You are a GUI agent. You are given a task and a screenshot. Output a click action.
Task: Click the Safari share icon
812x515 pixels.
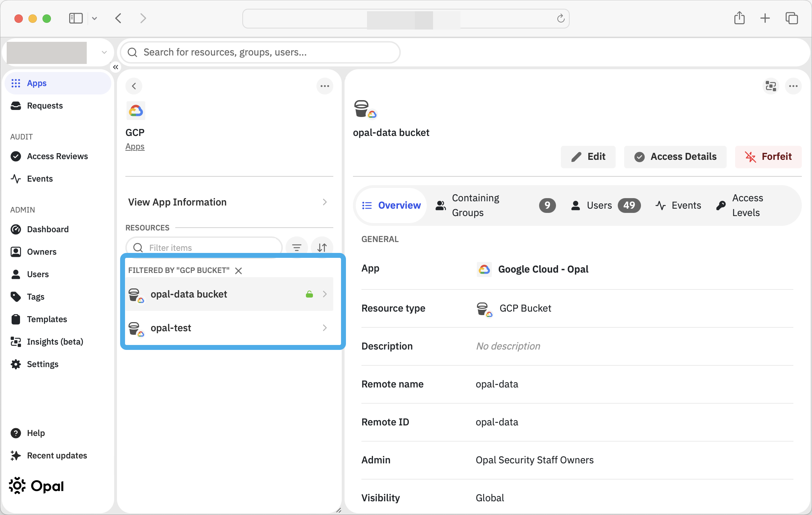click(739, 18)
